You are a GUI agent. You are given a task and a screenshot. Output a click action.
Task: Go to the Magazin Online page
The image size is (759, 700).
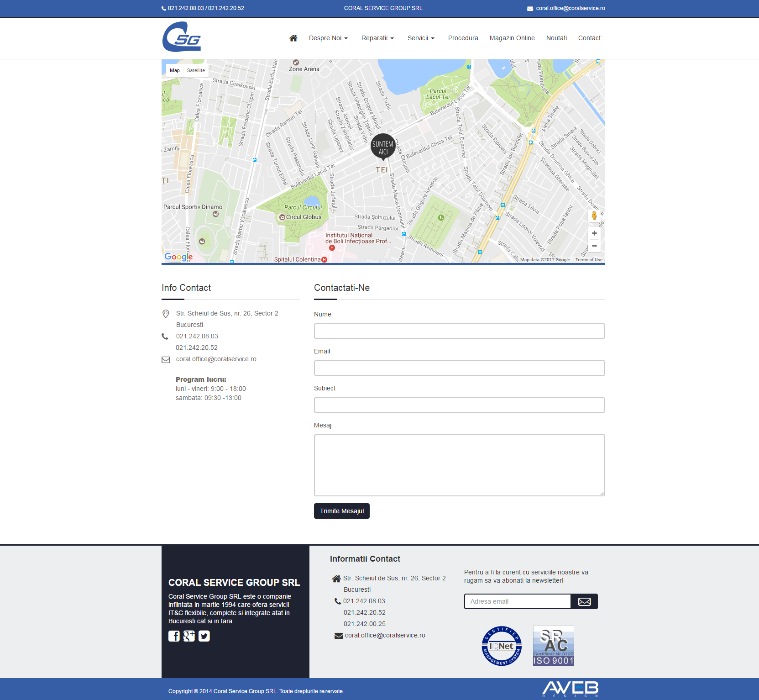(512, 38)
